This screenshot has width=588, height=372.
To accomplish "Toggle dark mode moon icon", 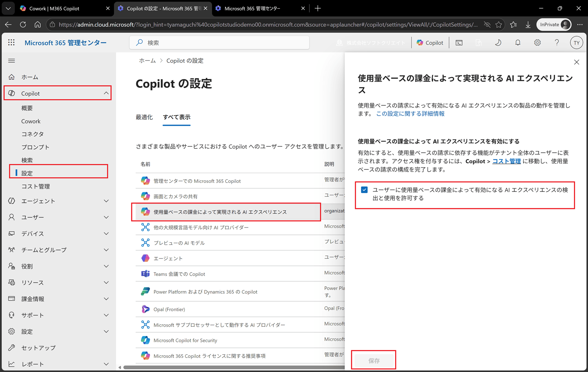I will (498, 43).
